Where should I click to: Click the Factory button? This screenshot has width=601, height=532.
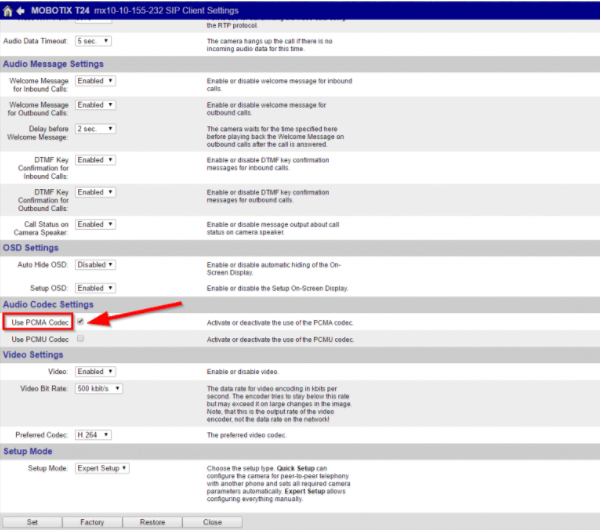point(92,522)
